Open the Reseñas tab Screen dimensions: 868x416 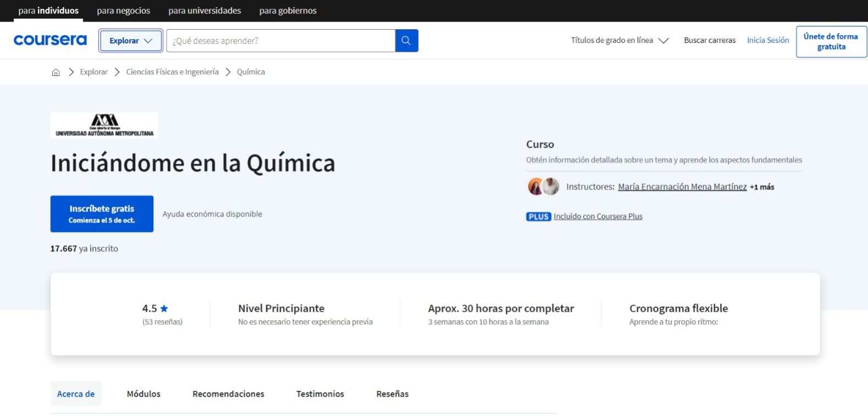coord(392,393)
